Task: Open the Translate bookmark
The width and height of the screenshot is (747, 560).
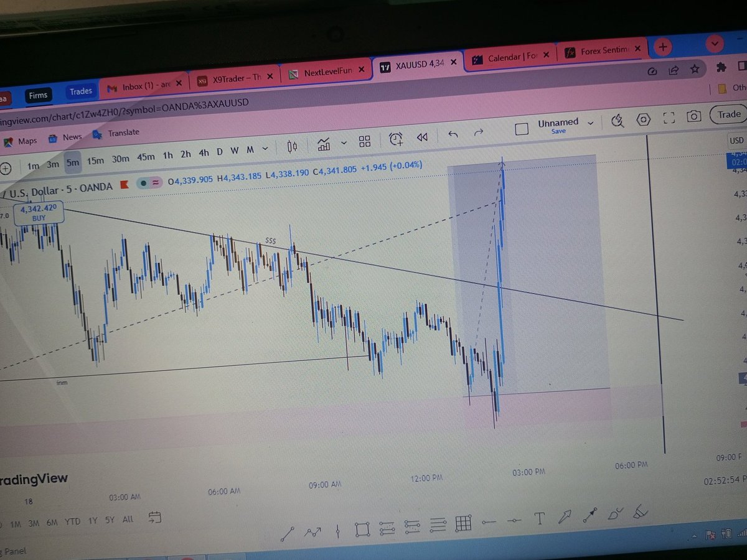Action: pyautogui.click(x=116, y=133)
